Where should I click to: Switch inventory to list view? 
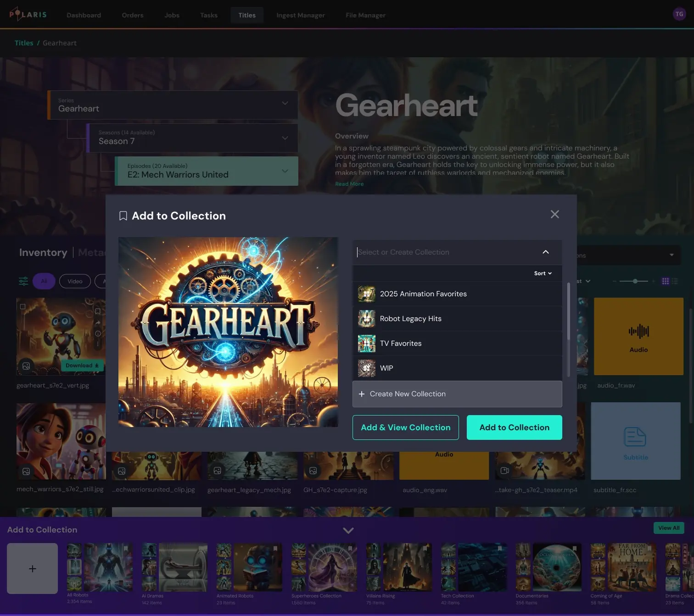tap(675, 281)
